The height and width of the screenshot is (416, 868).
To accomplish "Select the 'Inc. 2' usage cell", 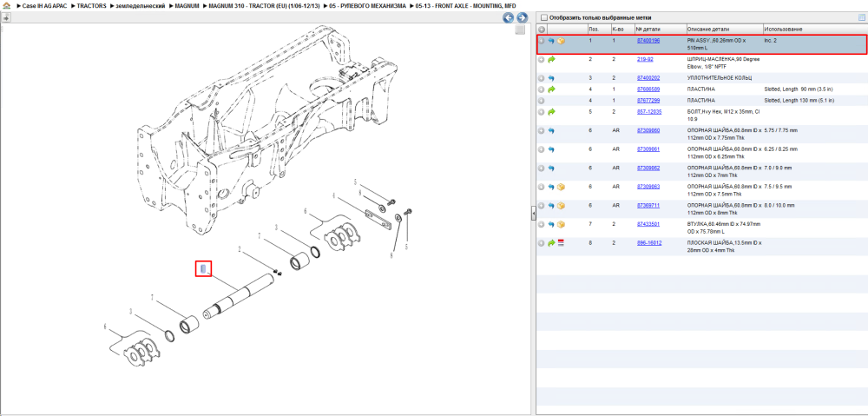I will coord(771,41).
